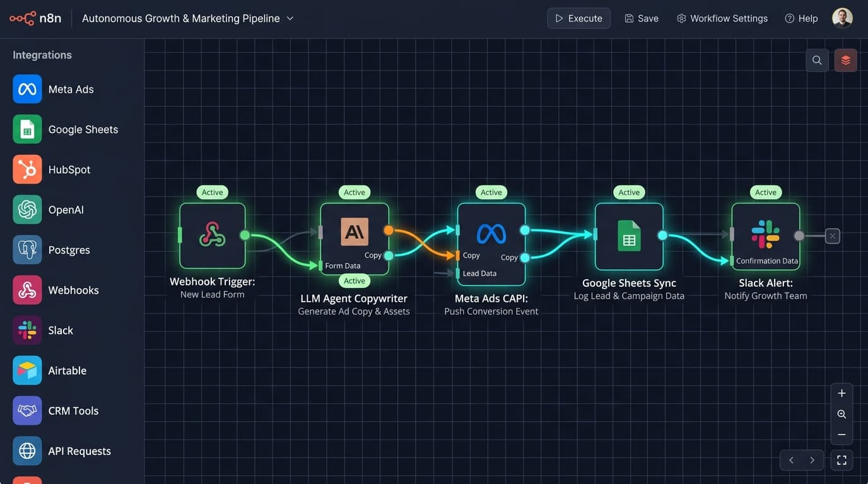This screenshot has height=484, width=868.
Task: Select HubSpot integration icon
Action: (27, 170)
